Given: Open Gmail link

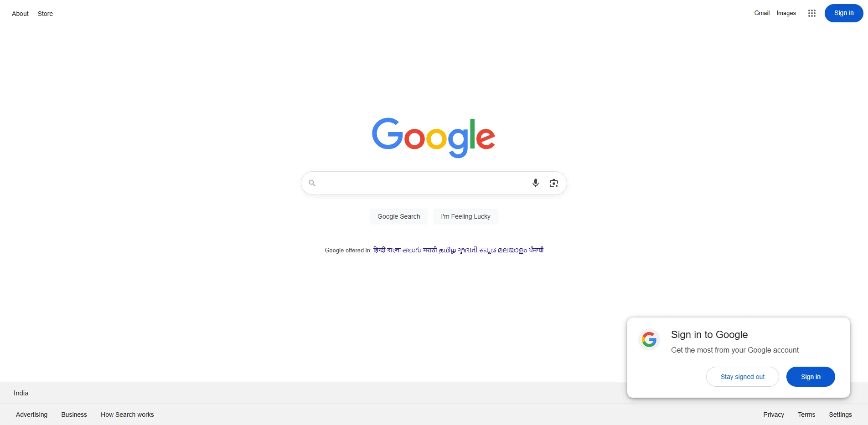Looking at the screenshot, I should [762, 13].
